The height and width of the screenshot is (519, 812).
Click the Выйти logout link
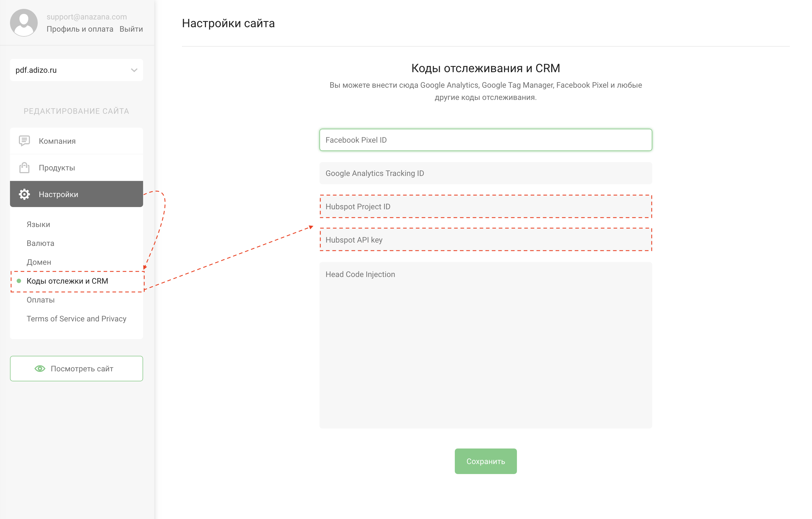click(131, 29)
